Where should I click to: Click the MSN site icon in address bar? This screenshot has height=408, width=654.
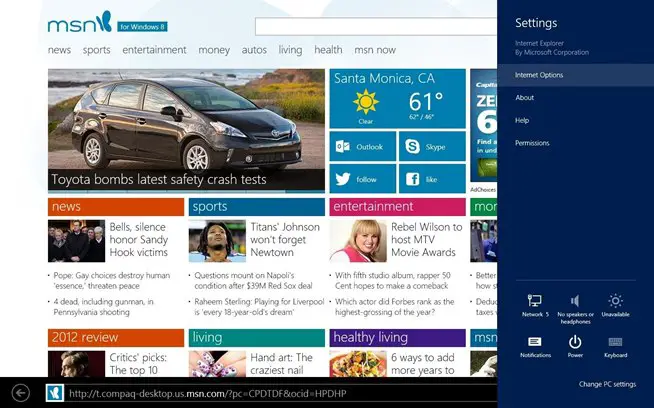click(55, 393)
